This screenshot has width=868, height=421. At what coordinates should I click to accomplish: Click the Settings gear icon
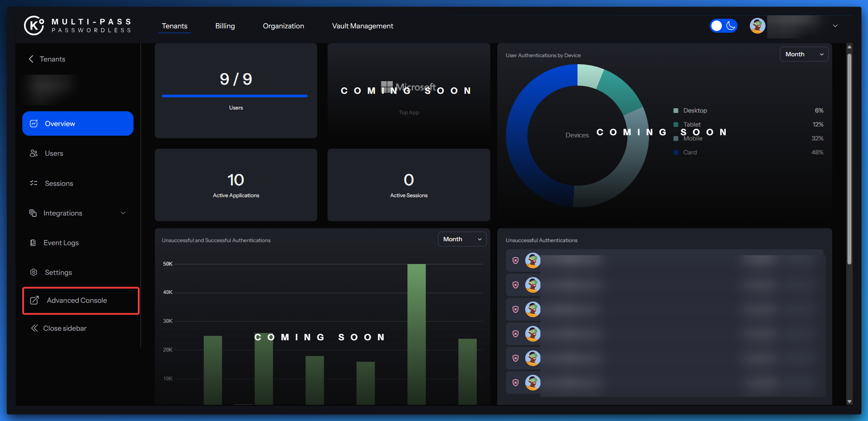coord(34,272)
